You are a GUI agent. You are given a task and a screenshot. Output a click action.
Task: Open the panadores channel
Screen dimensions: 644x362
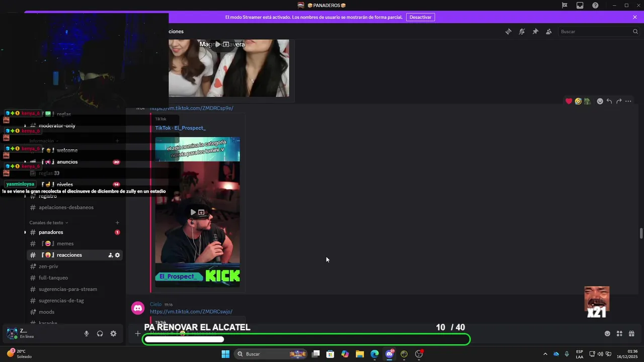tap(74, 232)
